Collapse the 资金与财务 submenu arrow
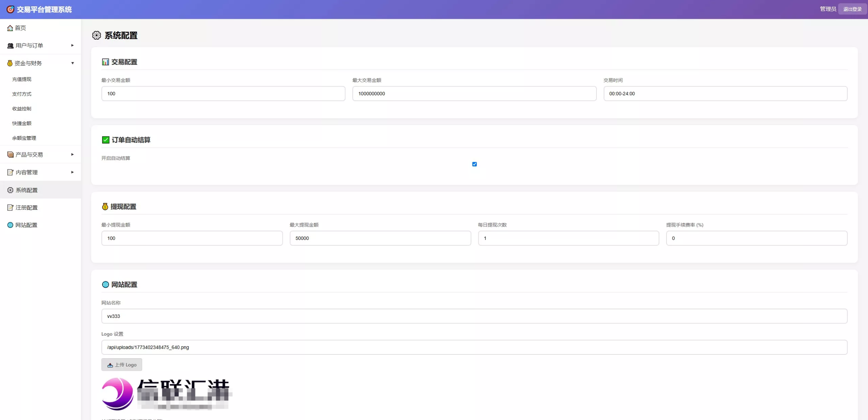 [72, 63]
